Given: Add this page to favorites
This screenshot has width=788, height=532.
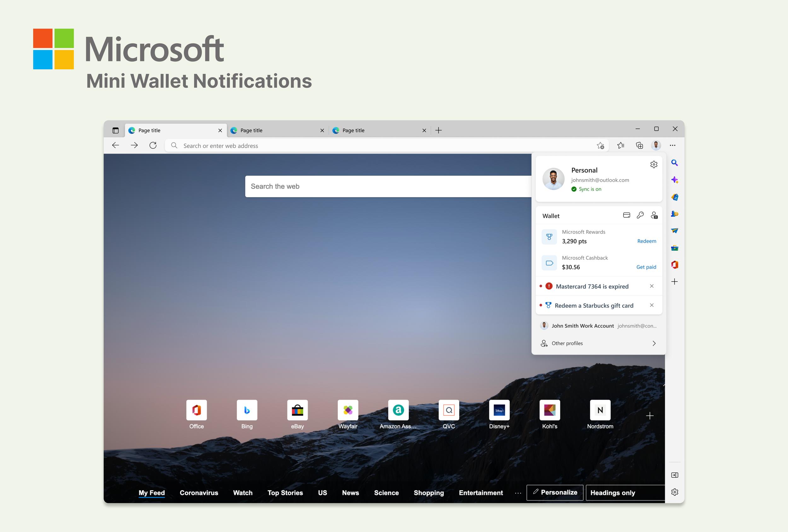Looking at the screenshot, I should [x=600, y=146].
